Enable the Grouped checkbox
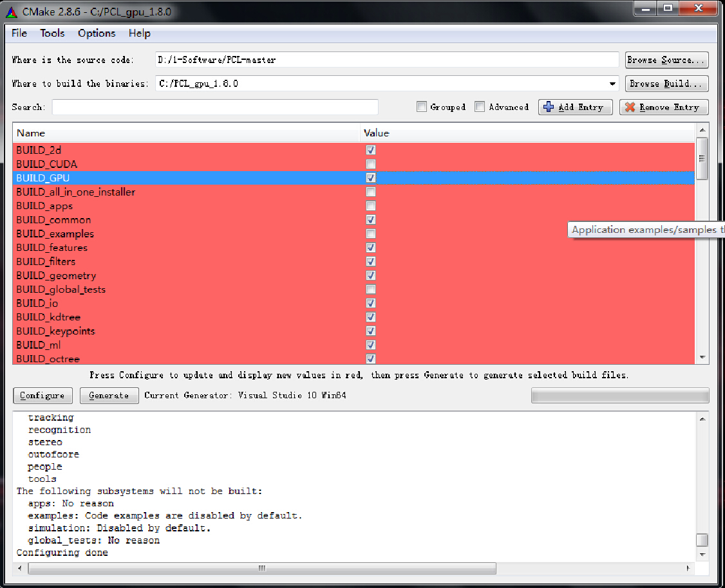The image size is (725, 588). (421, 107)
